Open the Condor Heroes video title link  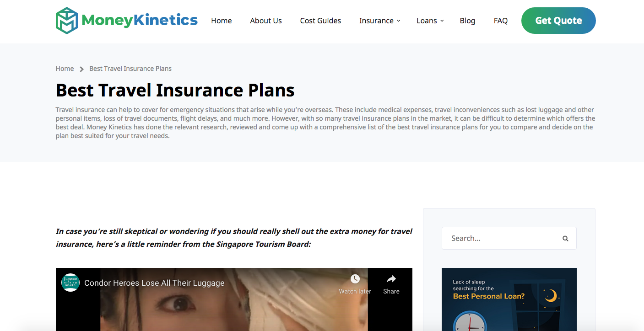click(154, 283)
